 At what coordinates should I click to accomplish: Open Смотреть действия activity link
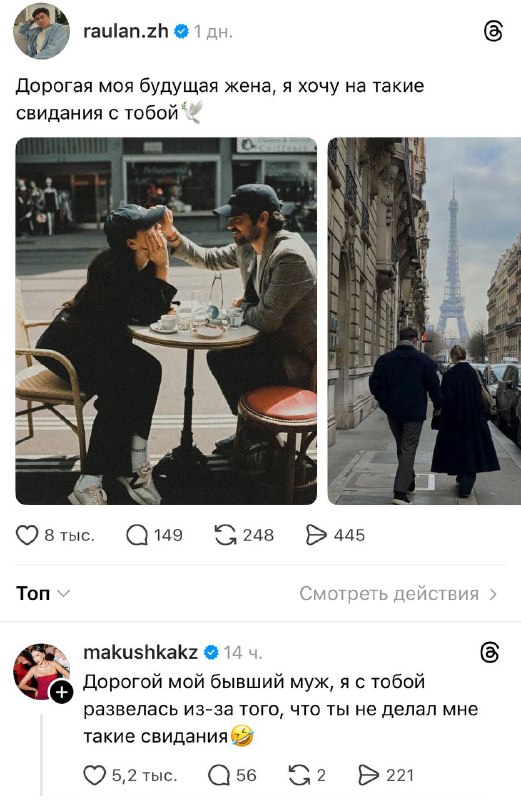[x=389, y=593]
